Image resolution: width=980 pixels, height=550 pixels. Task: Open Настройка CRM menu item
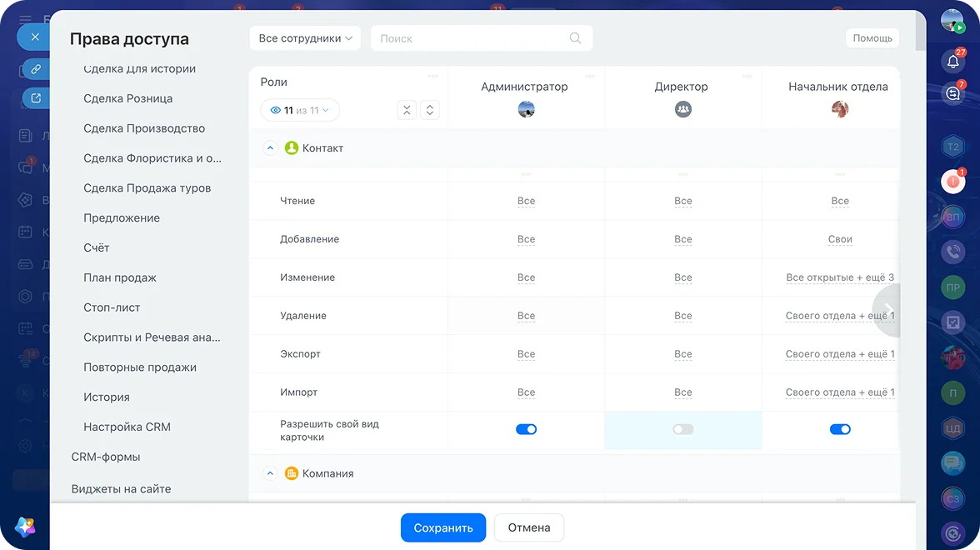127,427
